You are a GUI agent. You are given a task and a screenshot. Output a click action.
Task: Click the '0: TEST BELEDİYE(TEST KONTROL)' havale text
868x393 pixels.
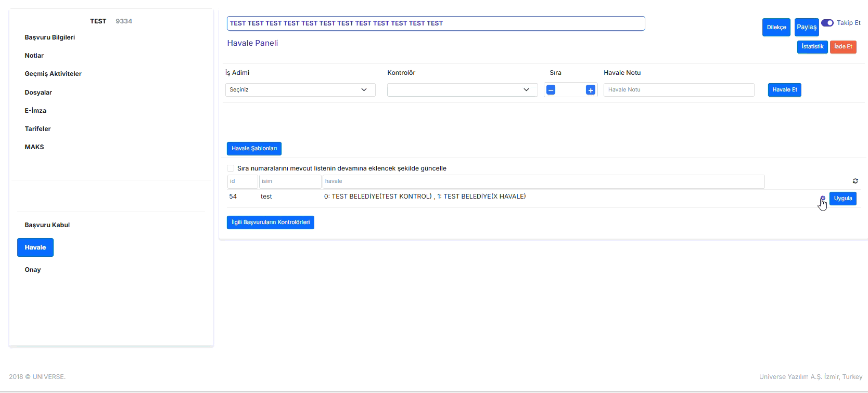point(378,197)
